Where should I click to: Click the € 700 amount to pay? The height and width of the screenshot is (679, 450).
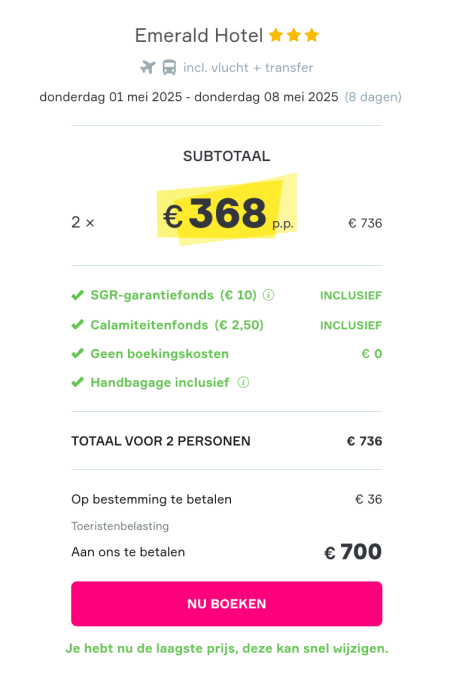353,552
